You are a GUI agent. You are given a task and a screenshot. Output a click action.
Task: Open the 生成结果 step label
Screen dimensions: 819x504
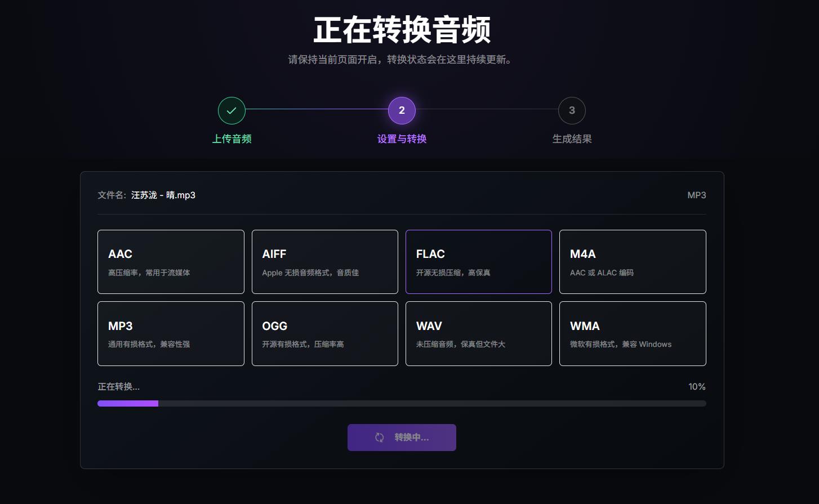click(572, 139)
